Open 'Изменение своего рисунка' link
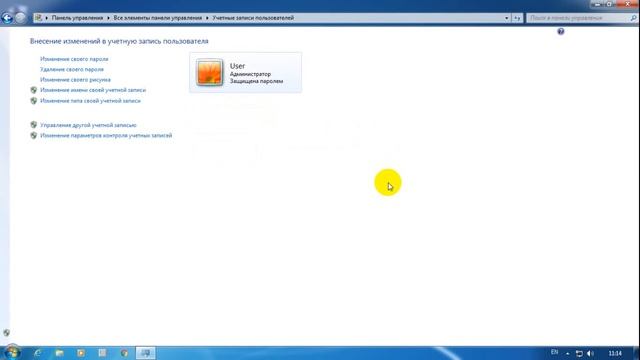 pyautogui.click(x=75, y=80)
